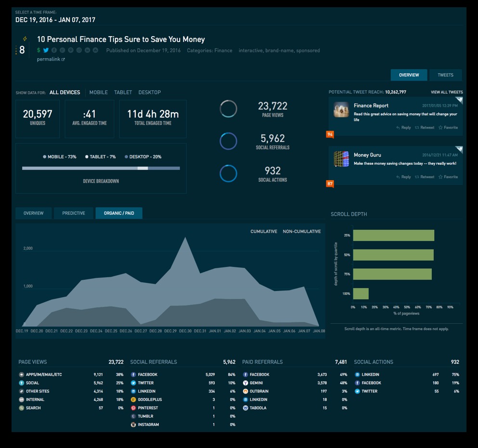Click the Finance Report tweet avatar
The height and width of the screenshot is (448, 478).
(x=341, y=110)
